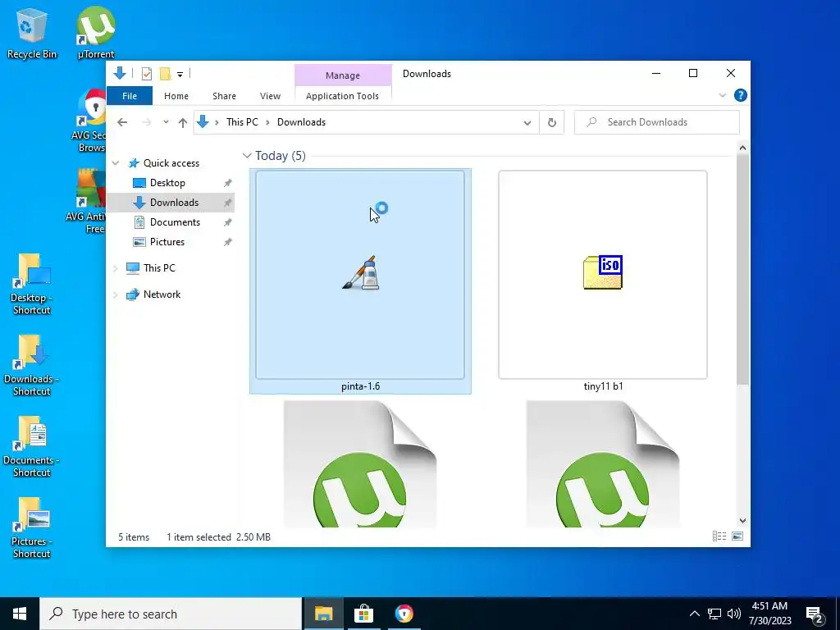Viewport: 840px width, 630px height.
Task: Open Explorer Help via question mark icon
Action: click(x=741, y=95)
